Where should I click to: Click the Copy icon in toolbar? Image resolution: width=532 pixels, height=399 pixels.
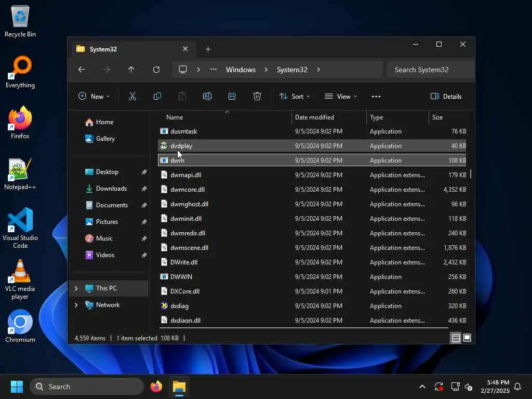pyautogui.click(x=157, y=96)
